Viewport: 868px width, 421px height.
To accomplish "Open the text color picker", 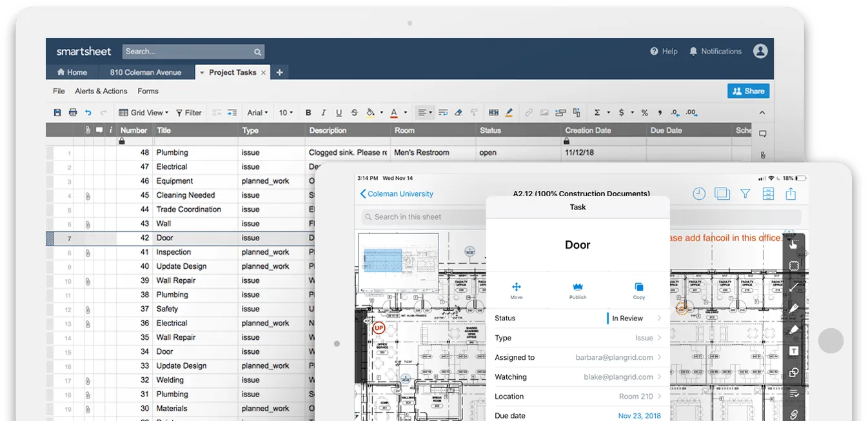I will tap(393, 112).
